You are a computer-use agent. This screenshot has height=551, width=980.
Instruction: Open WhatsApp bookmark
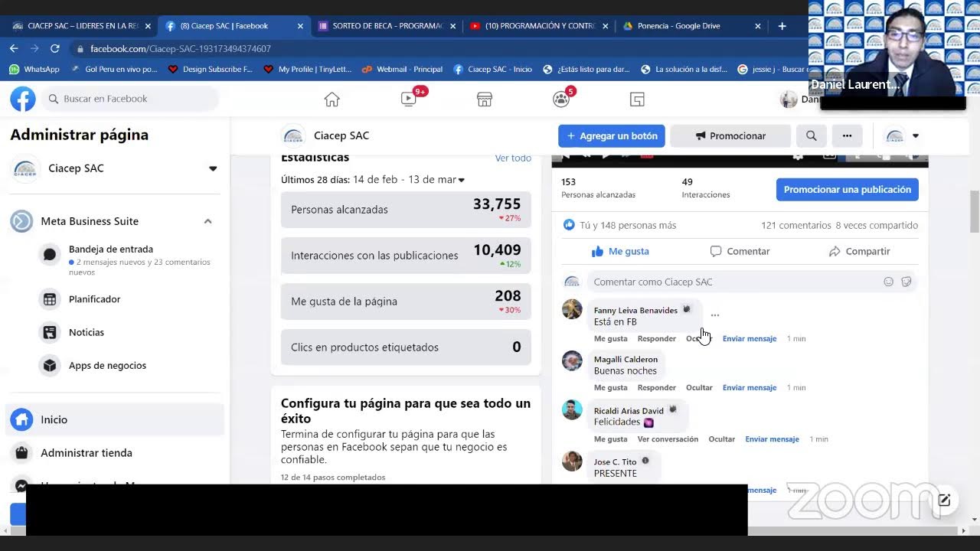pos(34,69)
